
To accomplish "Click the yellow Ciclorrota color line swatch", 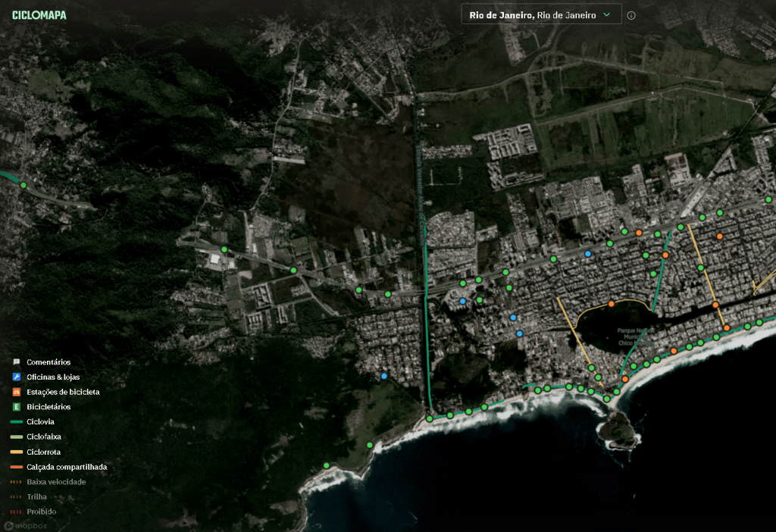I will click(17, 452).
